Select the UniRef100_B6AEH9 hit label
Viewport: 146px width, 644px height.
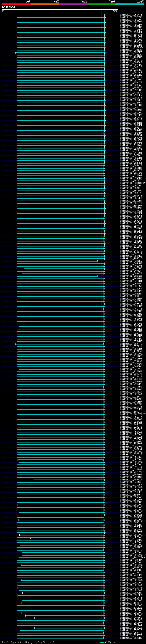point(131,638)
